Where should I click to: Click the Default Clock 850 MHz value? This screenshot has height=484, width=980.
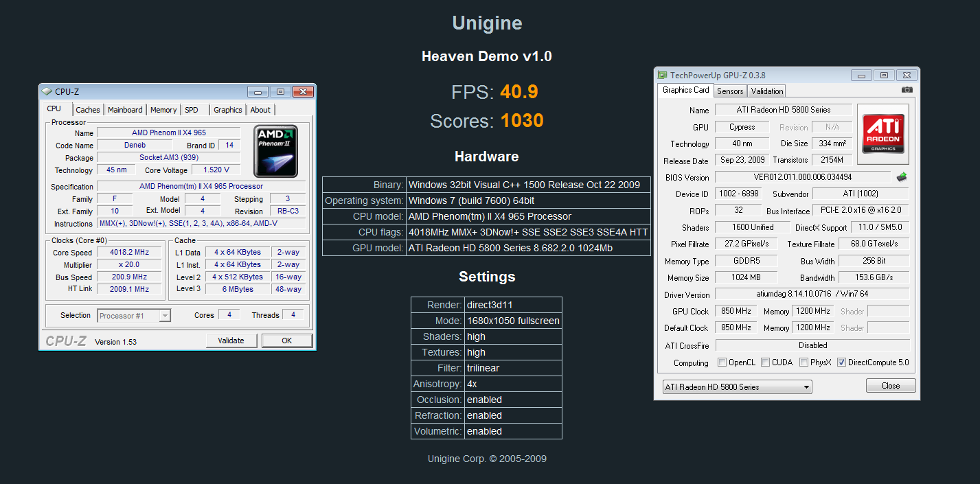[x=736, y=328]
